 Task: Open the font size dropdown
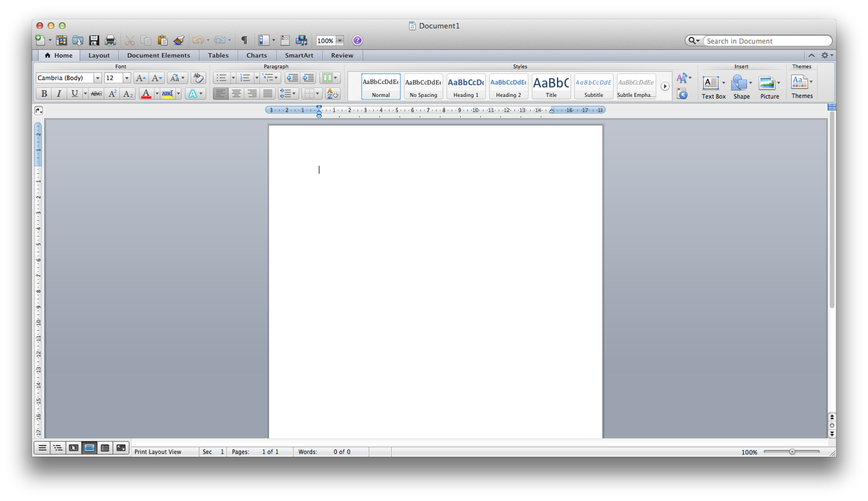click(126, 78)
